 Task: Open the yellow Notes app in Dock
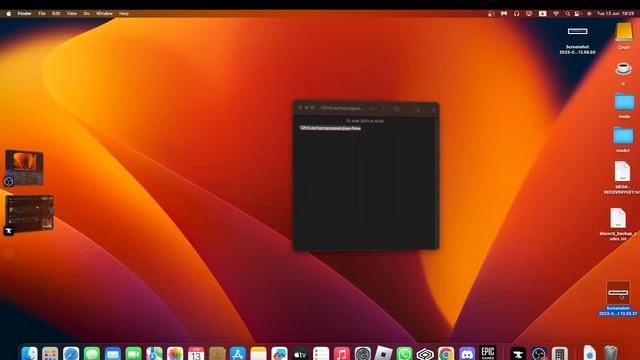pos(258,353)
